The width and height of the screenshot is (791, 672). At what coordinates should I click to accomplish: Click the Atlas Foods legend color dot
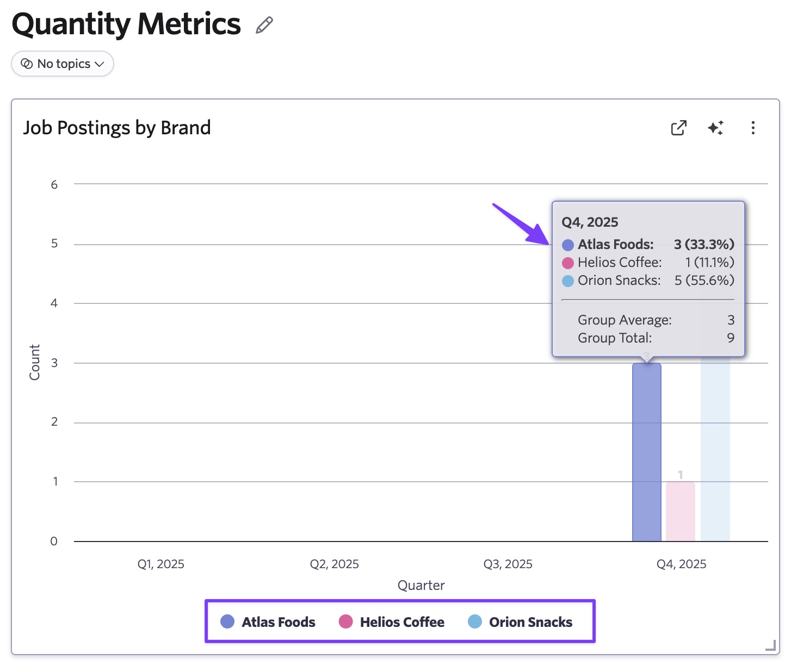click(x=227, y=621)
